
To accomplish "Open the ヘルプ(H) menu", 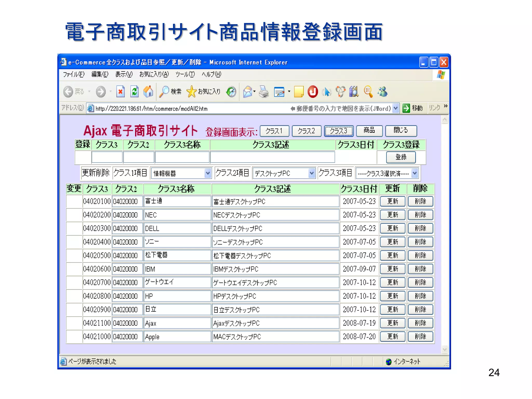I will (211, 75).
